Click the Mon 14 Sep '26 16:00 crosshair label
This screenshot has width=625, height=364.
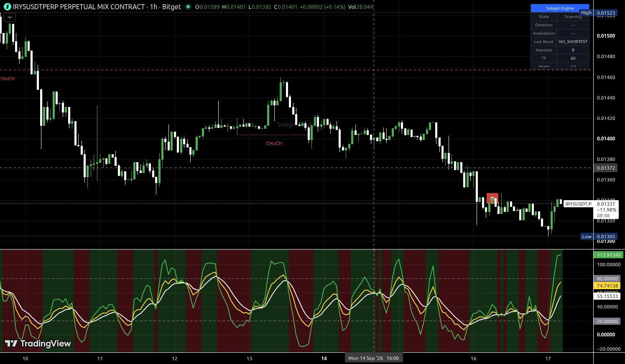[374, 358]
